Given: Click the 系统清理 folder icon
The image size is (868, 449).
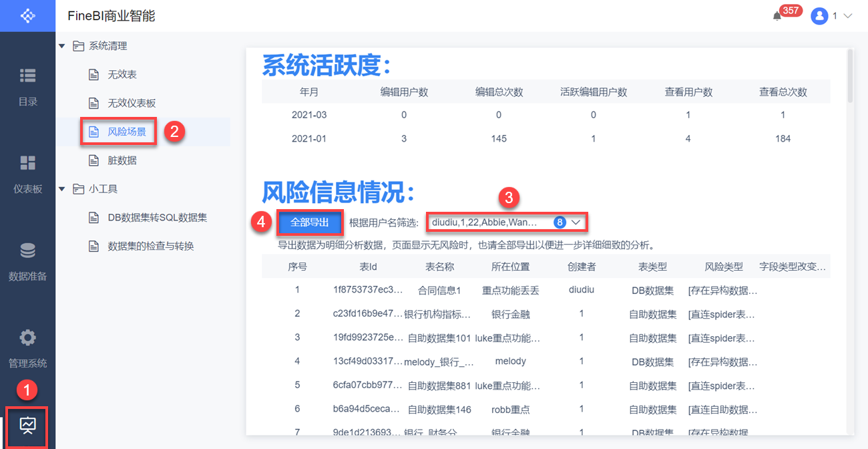Looking at the screenshot, I should [x=78, y=46].
